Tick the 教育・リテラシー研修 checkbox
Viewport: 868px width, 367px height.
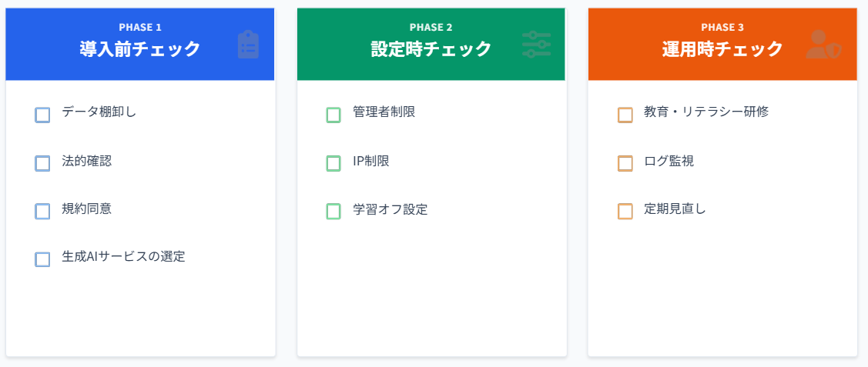click(625, 115)
